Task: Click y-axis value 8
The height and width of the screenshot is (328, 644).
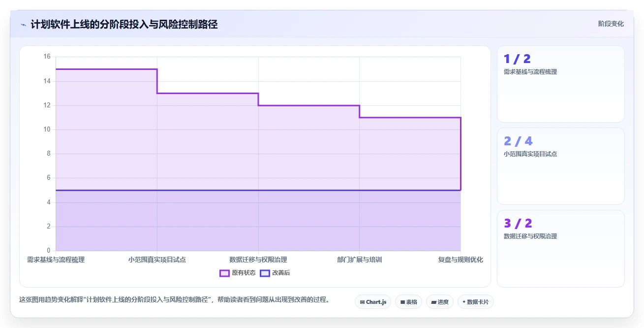Action: pos(49,154)
